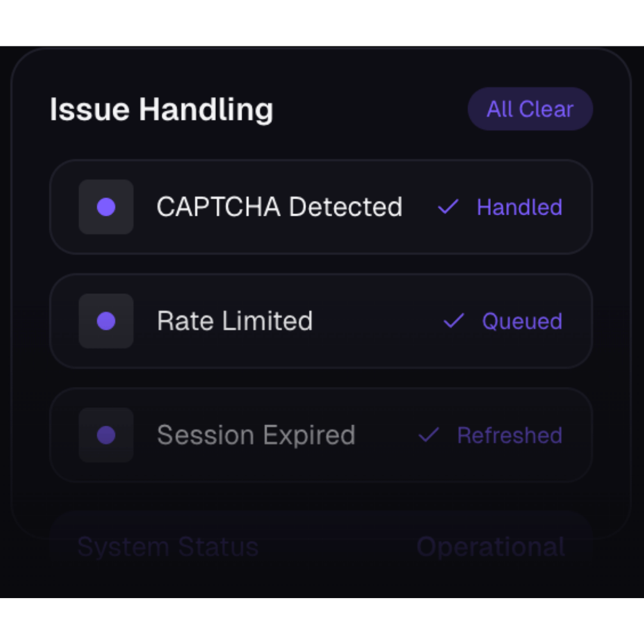Click the Issue Handling heading

coord(161,110)
